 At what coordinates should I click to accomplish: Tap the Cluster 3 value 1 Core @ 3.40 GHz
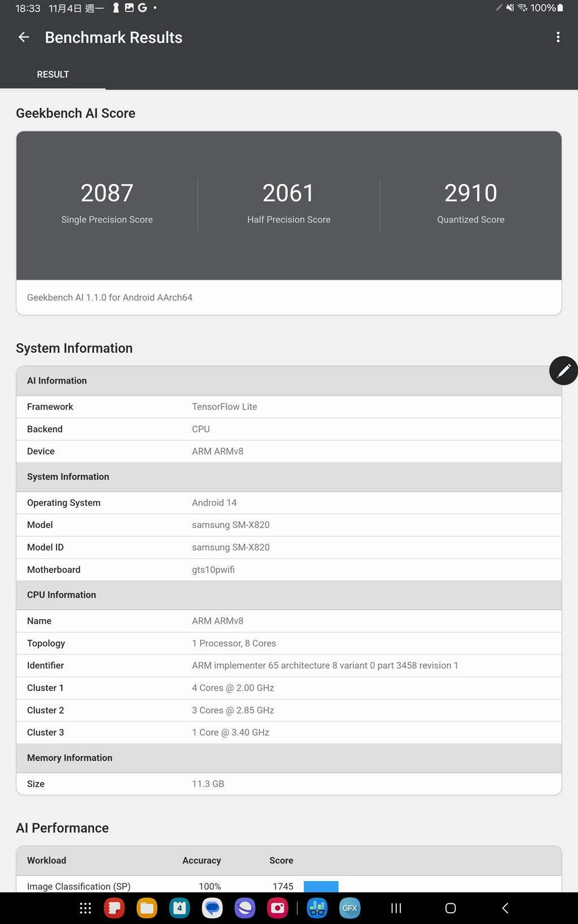tap(231, 732)
